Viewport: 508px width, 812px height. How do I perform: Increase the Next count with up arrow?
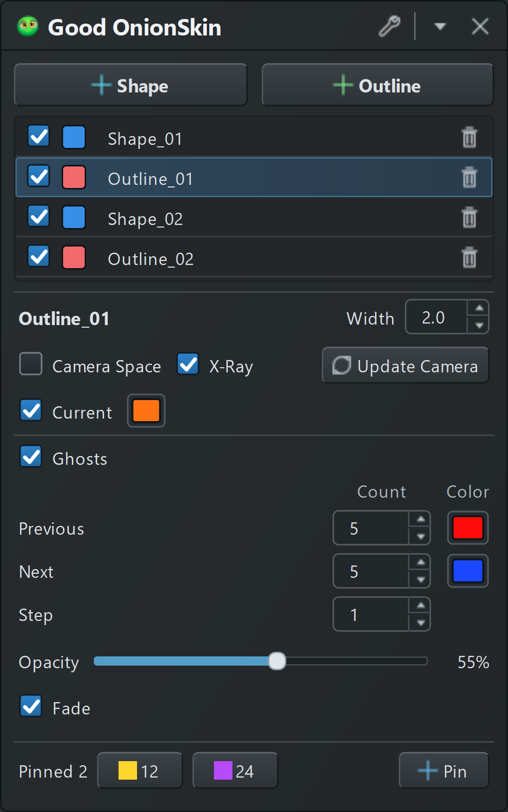point(420,562)
